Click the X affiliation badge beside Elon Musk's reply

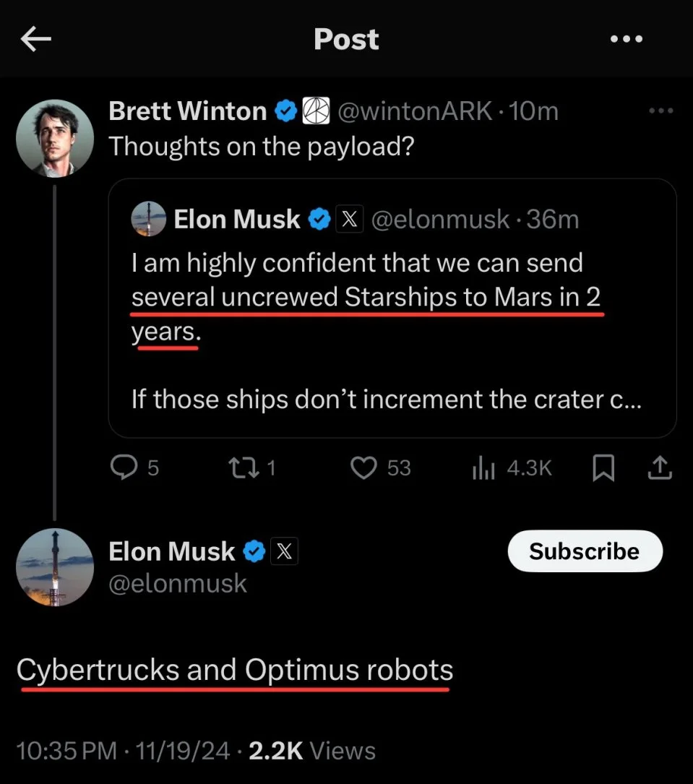[284, 553]
